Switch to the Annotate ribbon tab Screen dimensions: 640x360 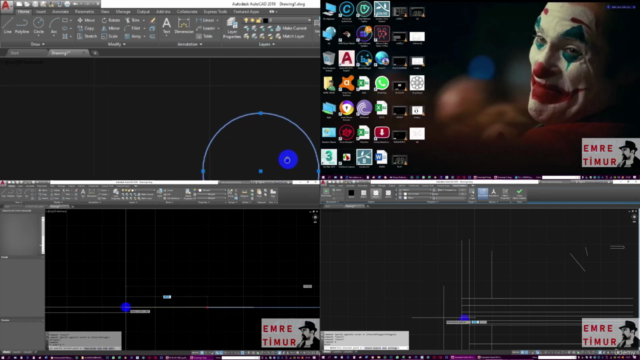(60, 12)
